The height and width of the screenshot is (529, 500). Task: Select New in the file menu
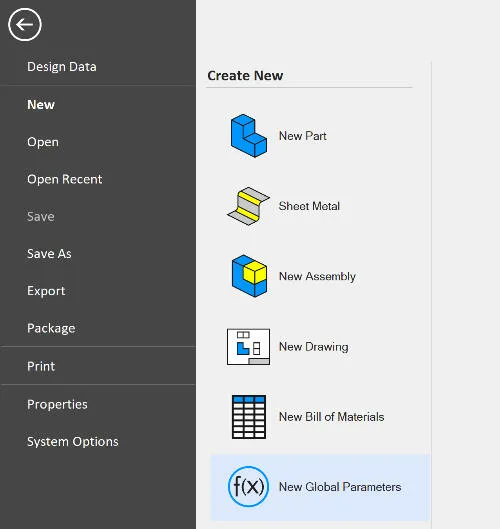(41, 105)
